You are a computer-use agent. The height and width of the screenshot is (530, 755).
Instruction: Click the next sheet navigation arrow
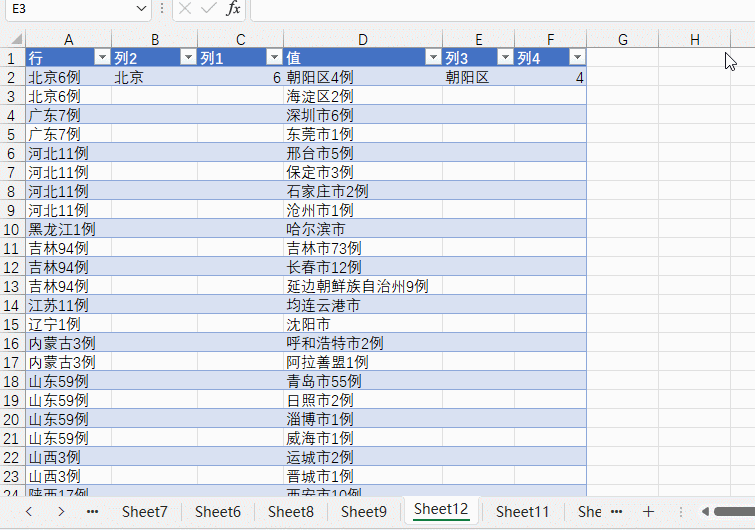click(61, 511)
